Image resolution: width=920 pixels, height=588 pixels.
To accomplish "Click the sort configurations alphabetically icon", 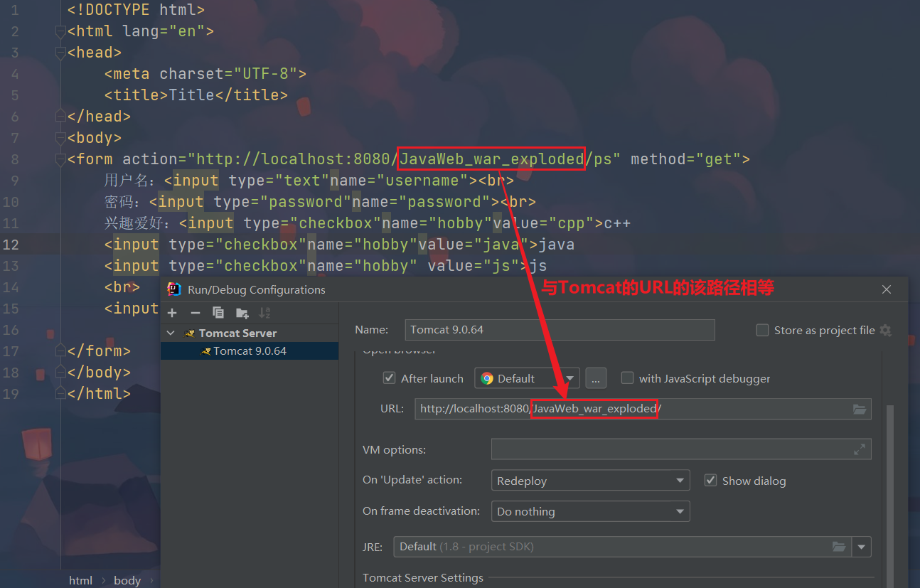I will [x=264, y=313].
